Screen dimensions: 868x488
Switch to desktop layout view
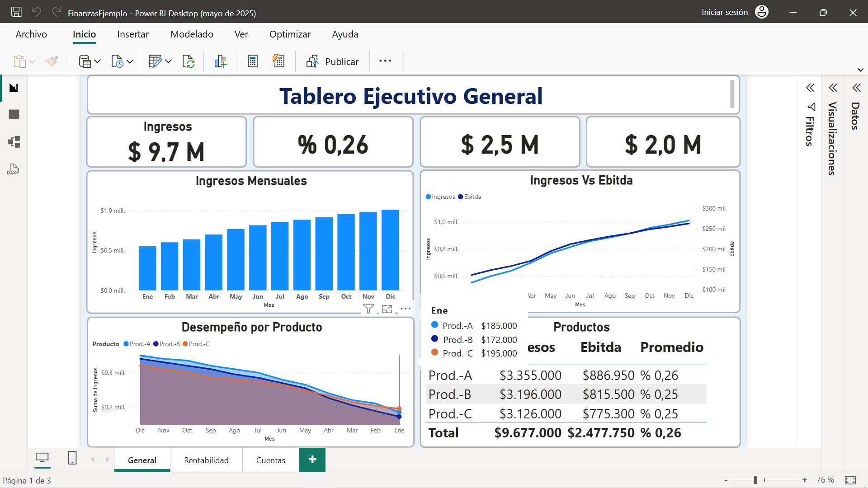coord(42,458)
